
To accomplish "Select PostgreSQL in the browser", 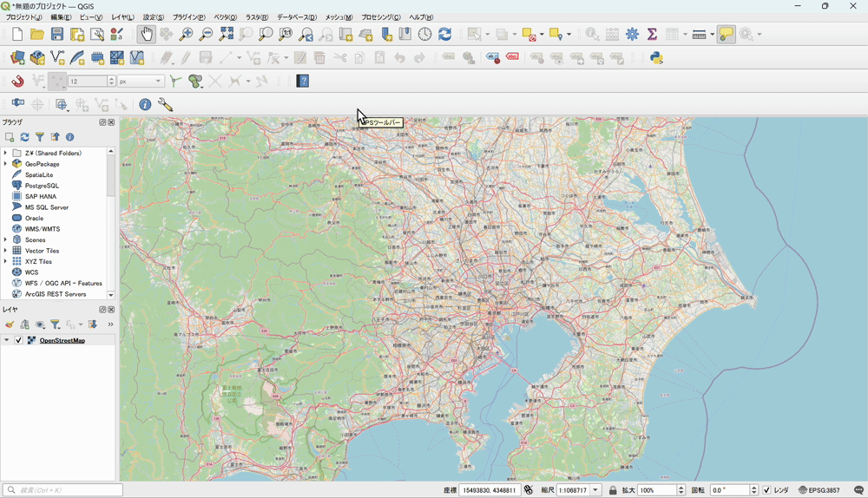I will coord(42,186).
